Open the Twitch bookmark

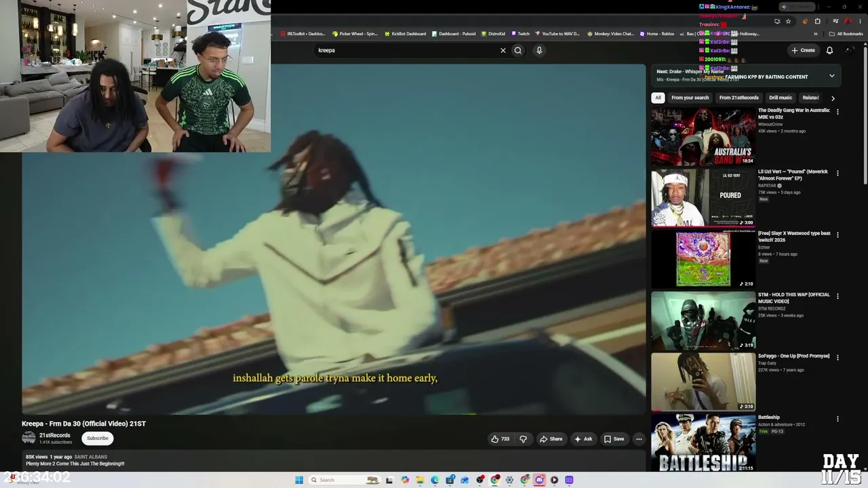tap(520, 34)
